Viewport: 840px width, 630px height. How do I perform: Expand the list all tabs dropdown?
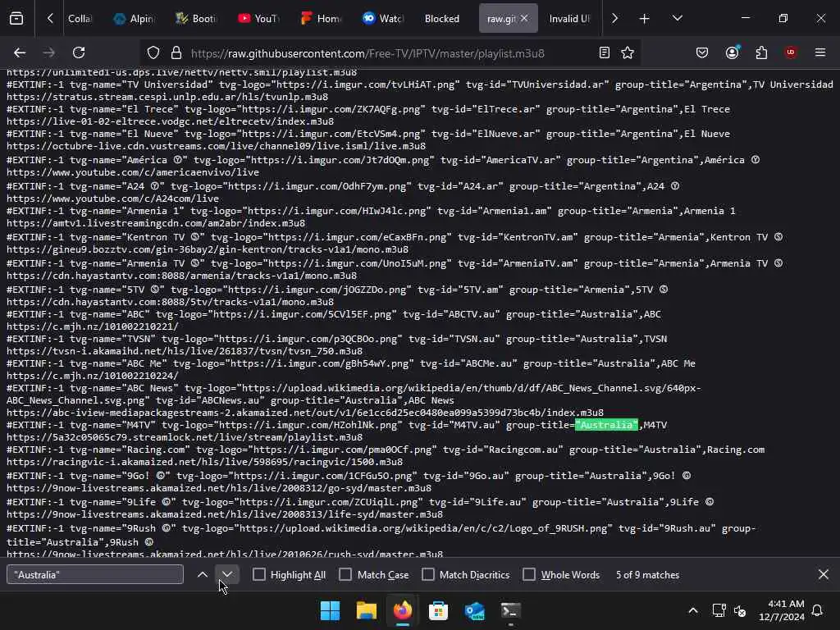pyautogui.click(x=677, y=18)
